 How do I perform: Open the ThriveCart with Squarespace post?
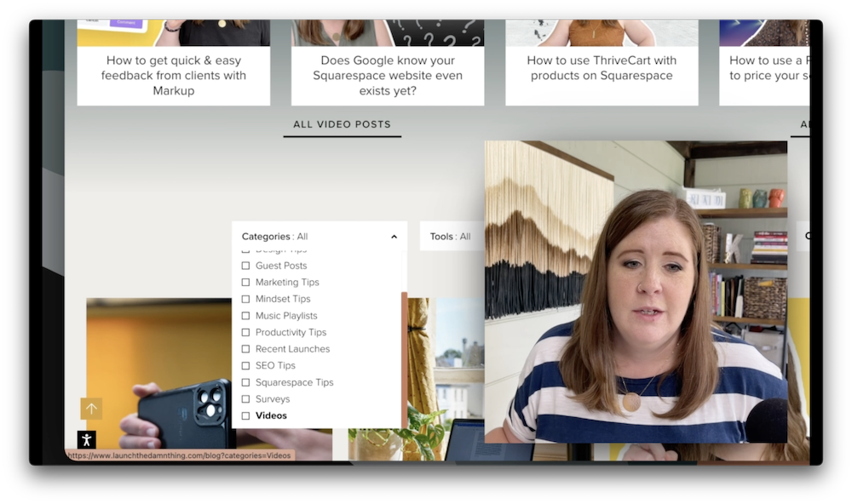602,68
